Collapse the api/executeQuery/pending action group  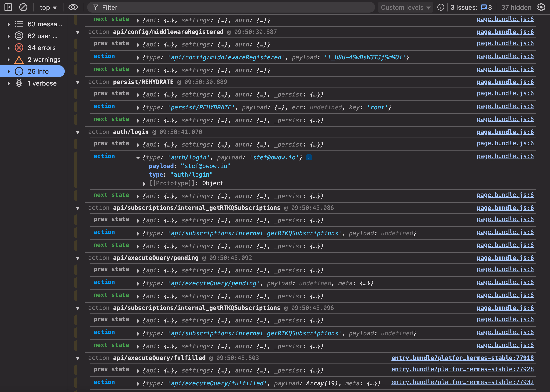78,258
